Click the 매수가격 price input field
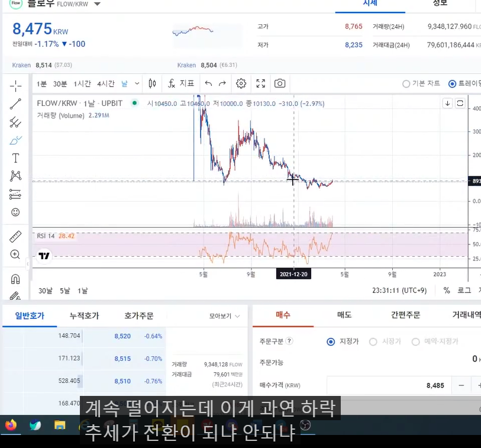This screenshot has height=448, width=481. pyautogui.click(x=389, y=385)
